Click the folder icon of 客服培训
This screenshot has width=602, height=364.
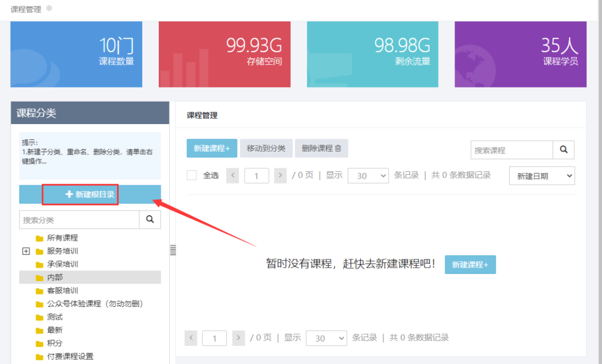pyautogui.click(x=39, y=291)
